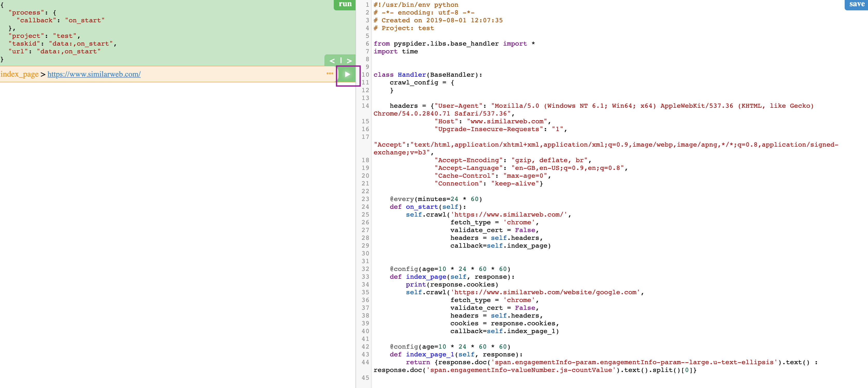Click the green run button
This screenshot has height=388, width=868.
pos(345,4)
